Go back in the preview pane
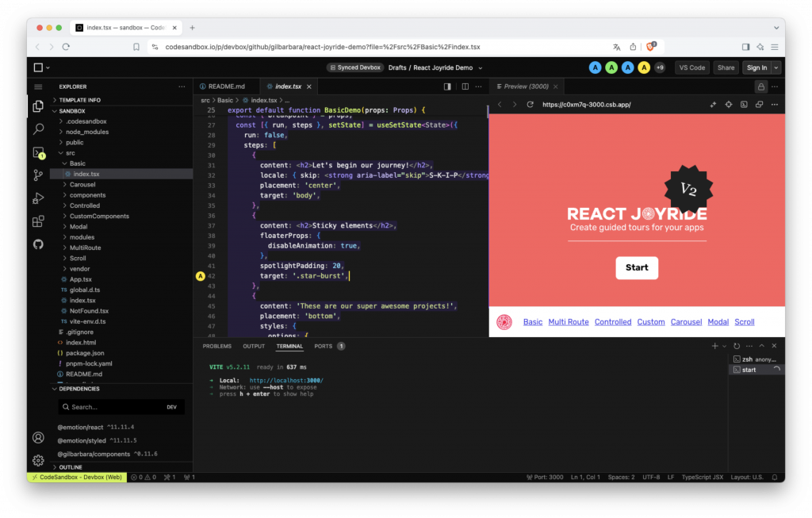The image size is (812, 518). coord(500,105)
